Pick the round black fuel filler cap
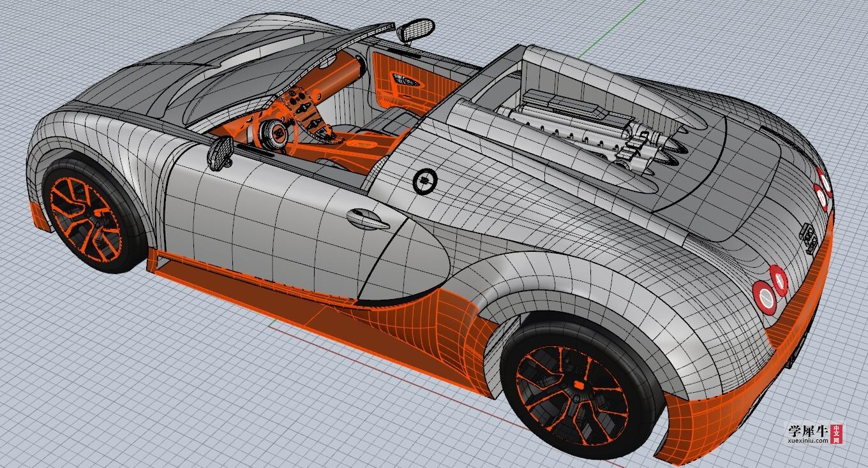The height and width of the screenshot is (468, 868). point(425,181)
